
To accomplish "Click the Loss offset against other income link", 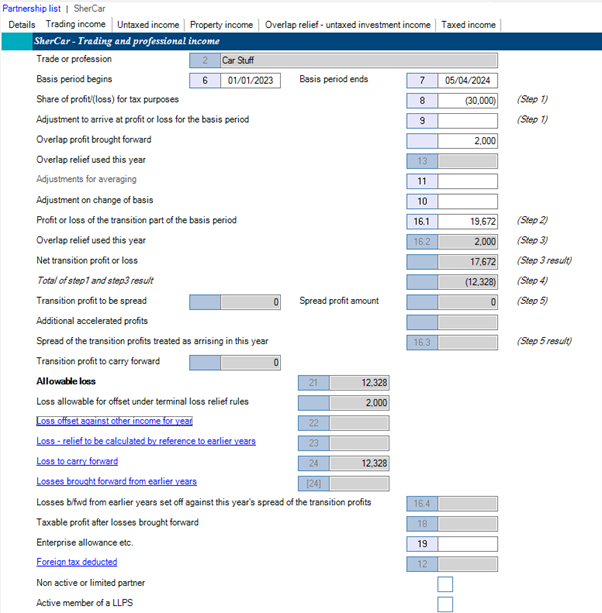I will click(114, 421).
